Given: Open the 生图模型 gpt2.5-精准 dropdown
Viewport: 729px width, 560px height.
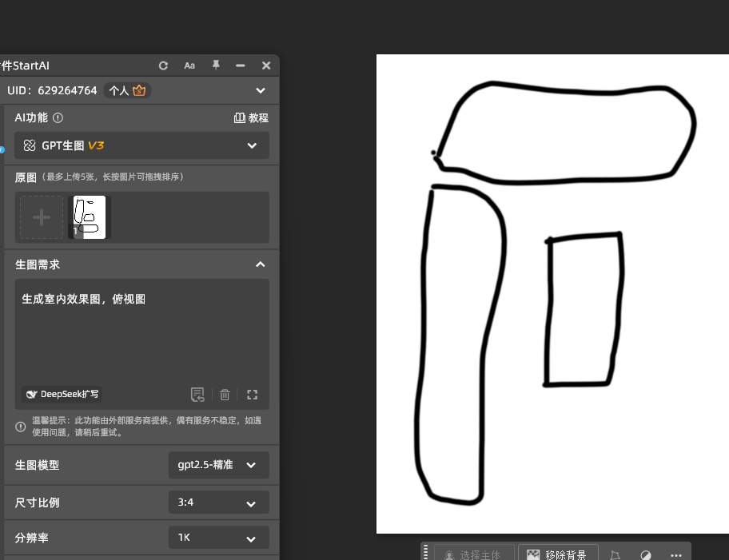Looking at the screenshot, I should click(218, 465).
